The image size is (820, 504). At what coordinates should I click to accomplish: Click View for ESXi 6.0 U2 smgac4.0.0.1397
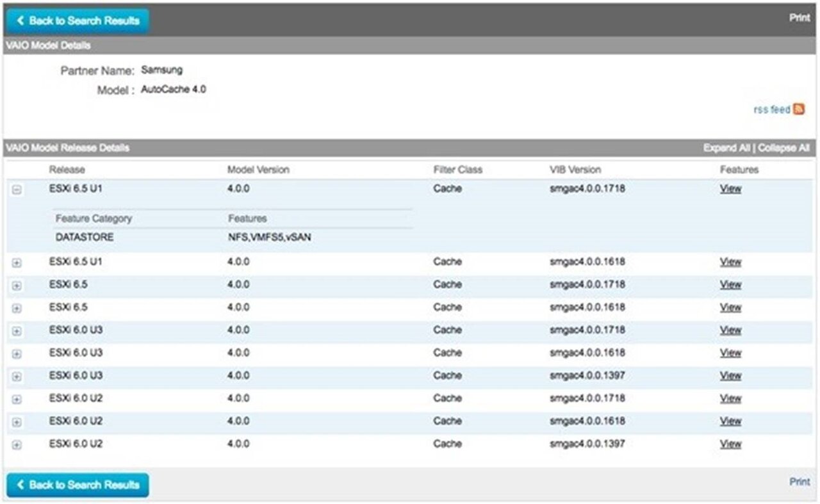(x=730, y=444)
